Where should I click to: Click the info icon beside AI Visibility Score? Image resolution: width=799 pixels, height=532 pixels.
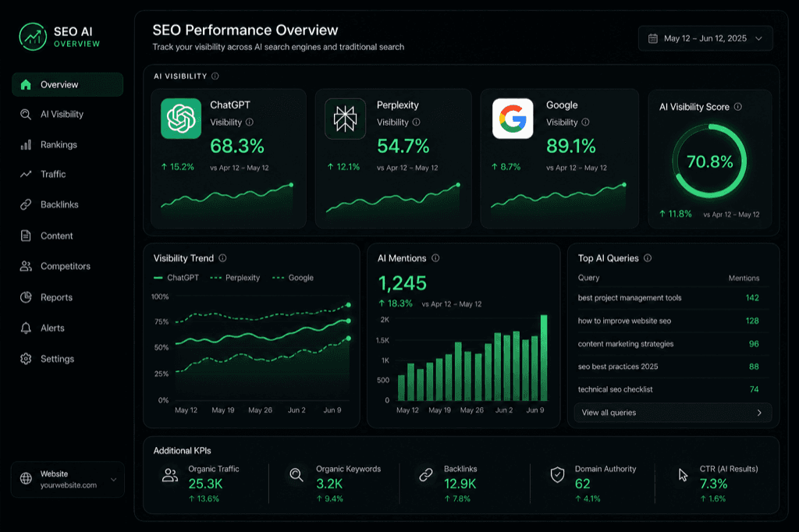738,107
